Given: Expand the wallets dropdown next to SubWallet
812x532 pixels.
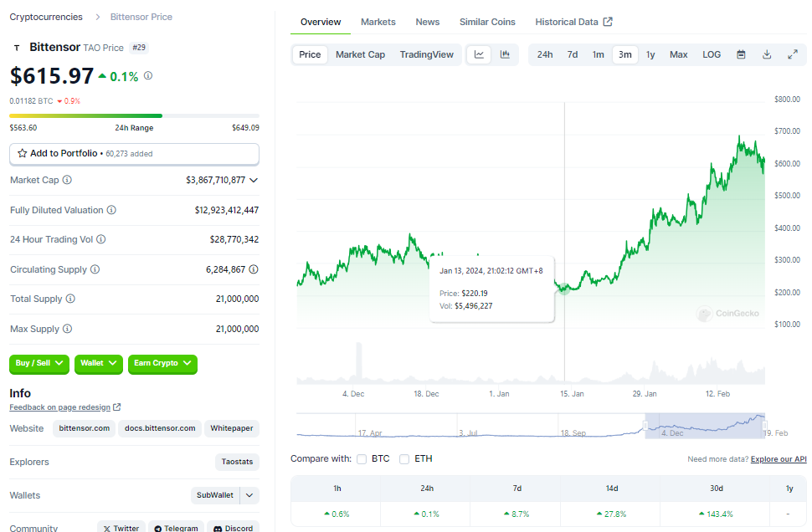Looking at the screenshot, I should point(249,495).
